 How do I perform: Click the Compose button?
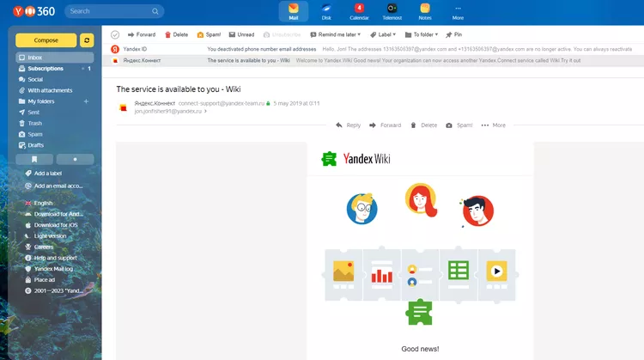(46, 40)
